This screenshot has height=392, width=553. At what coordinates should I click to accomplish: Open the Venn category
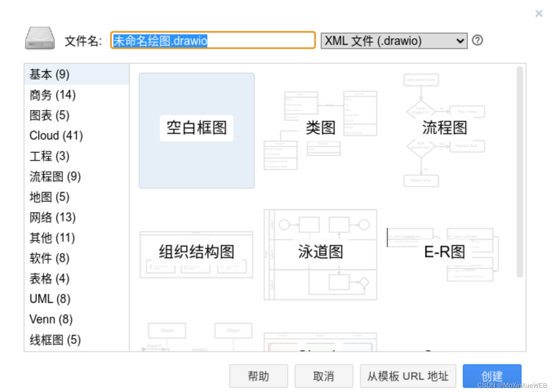click(51, 319)
